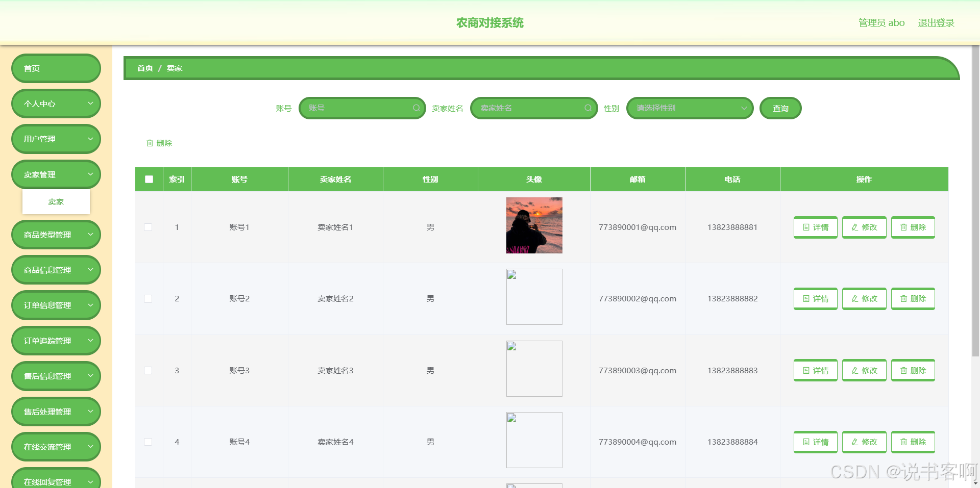Screen dimensions: 980x488
Task: Click 卖家 in breadcrumb
Action: (x=175, y=68)
